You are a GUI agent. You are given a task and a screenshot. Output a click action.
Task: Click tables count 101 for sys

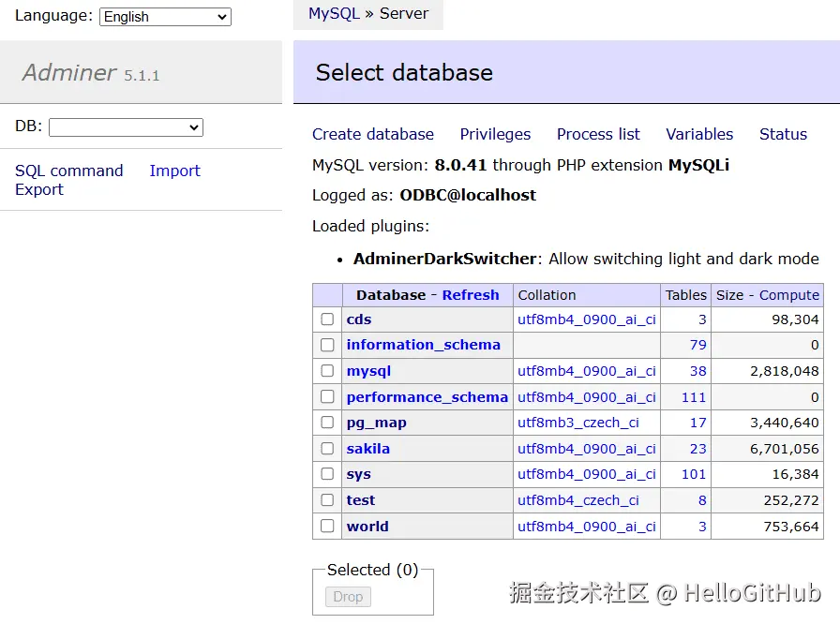tap(693, 474)
